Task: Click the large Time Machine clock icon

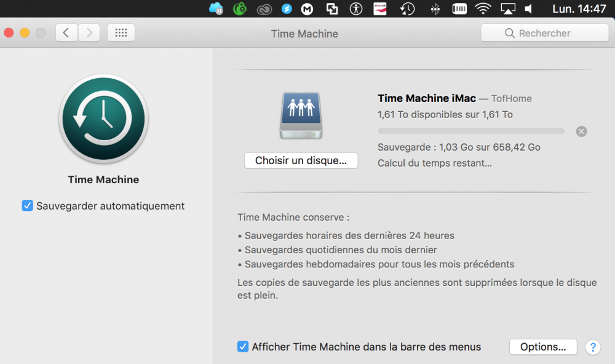Action: tap(103, 119)
